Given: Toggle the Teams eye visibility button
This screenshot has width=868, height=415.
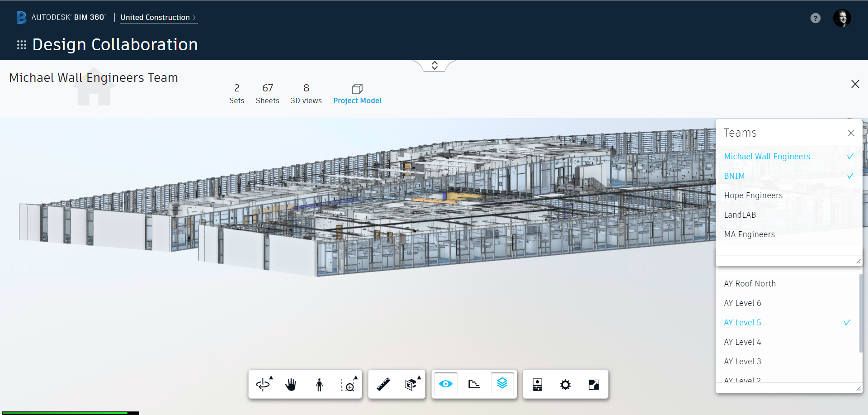Looking at the screenshot, I should pos(446,384).
